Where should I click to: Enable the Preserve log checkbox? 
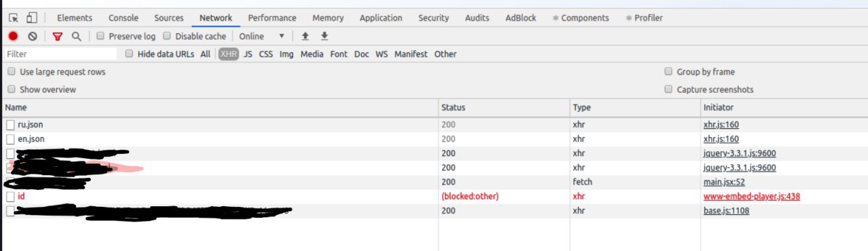point(100,36)
